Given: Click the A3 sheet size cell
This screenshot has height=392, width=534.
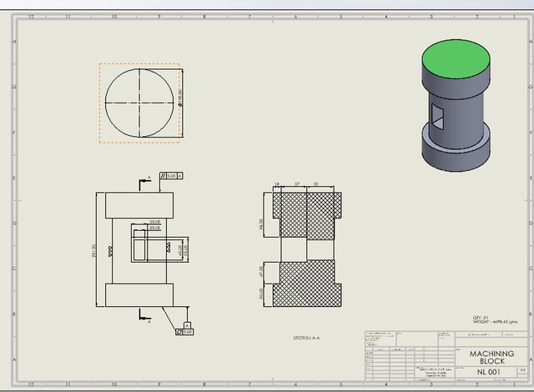Looking at the screenshot, I should (x=523, y=369).
